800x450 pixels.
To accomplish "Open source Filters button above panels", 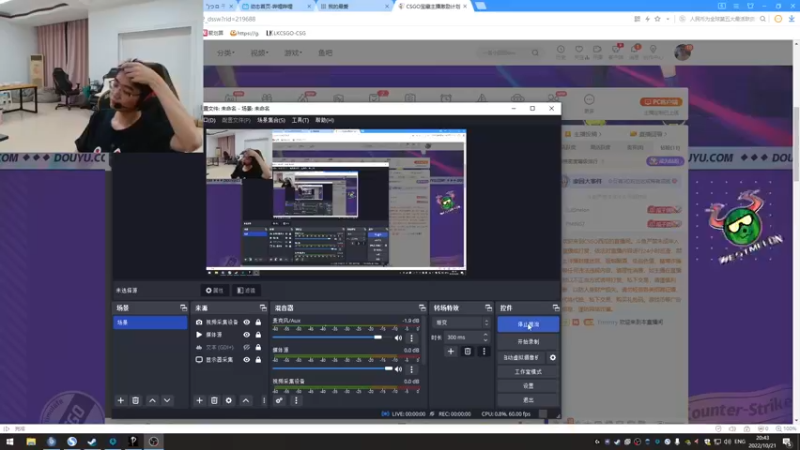I will click(x=246, y=290).
